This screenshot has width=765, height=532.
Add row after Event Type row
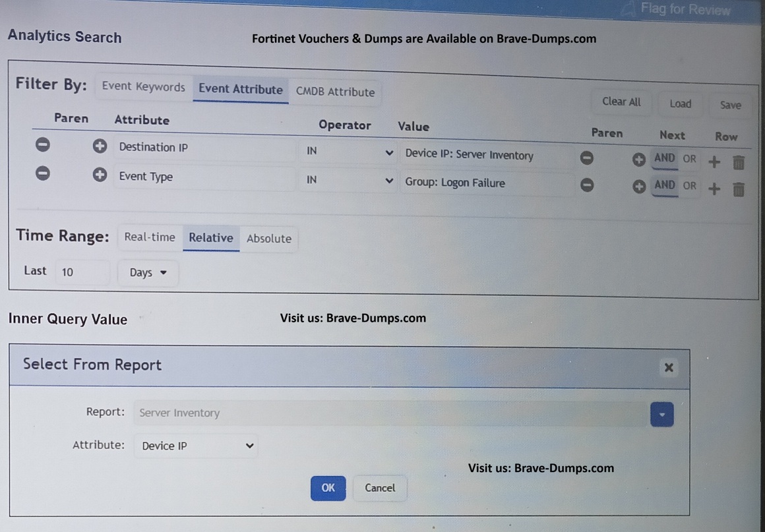click(714, 189)
